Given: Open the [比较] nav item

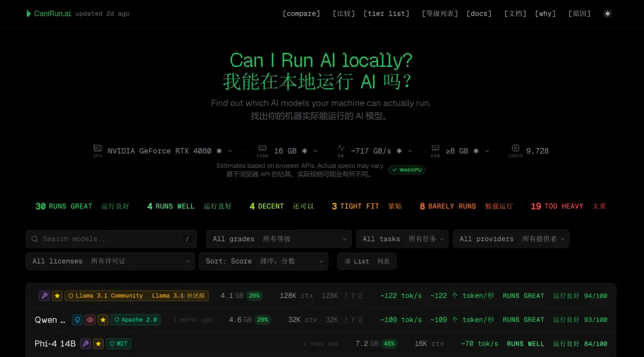Looking at the screenshot, I should click(343, 14).
